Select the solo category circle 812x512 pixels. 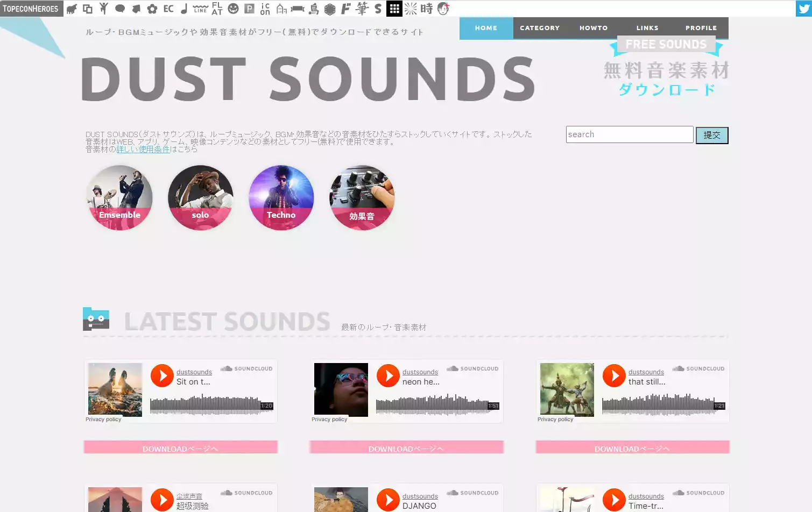click(200, 197)
